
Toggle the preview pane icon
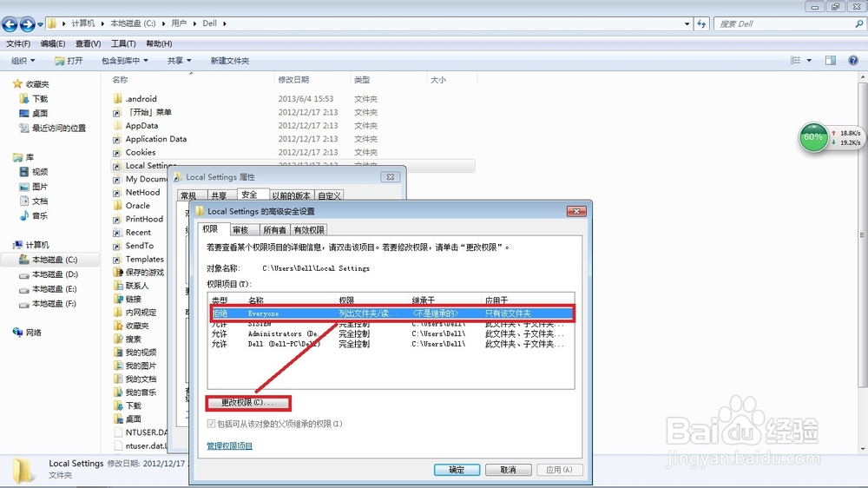pyautogui.click(x=831, y=61)
